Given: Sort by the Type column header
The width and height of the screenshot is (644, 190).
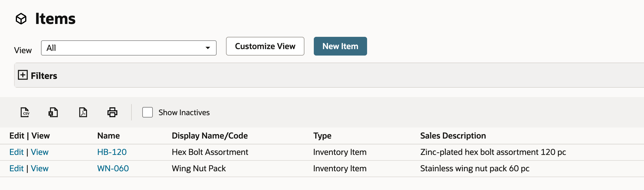Looking at the screenshot, I should pos(322,136).
